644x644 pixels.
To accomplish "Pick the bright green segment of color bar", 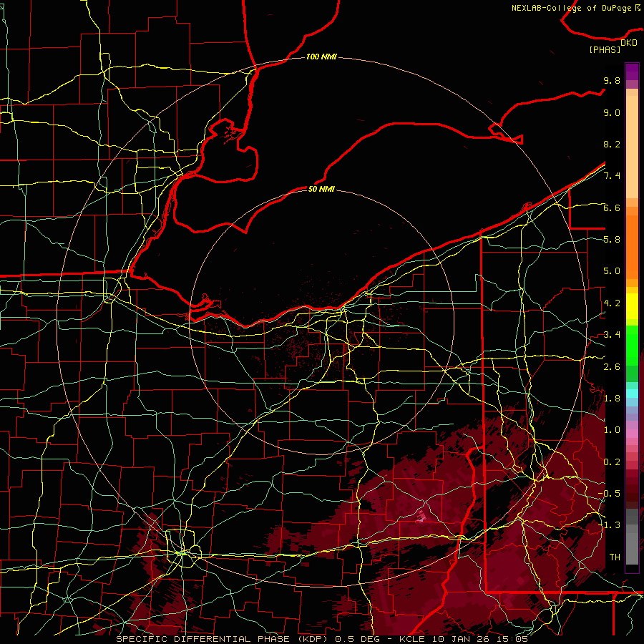I will click(x=632, y=346).
